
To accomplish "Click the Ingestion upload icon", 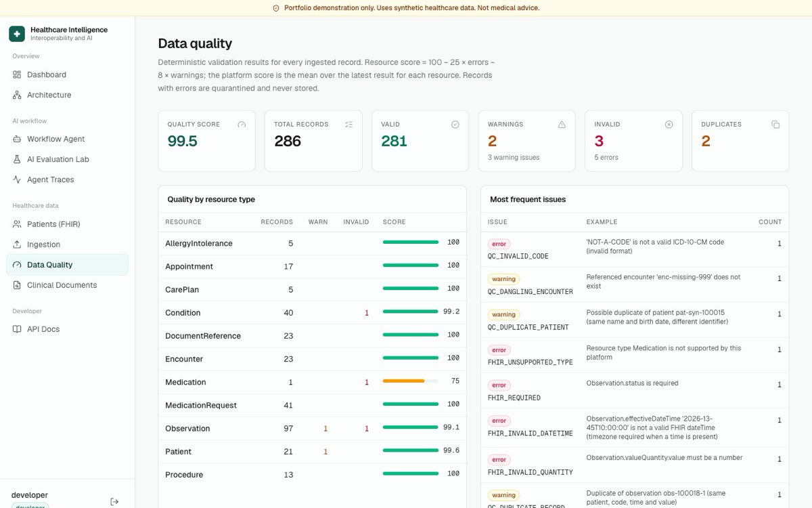I will coord(17,245).
